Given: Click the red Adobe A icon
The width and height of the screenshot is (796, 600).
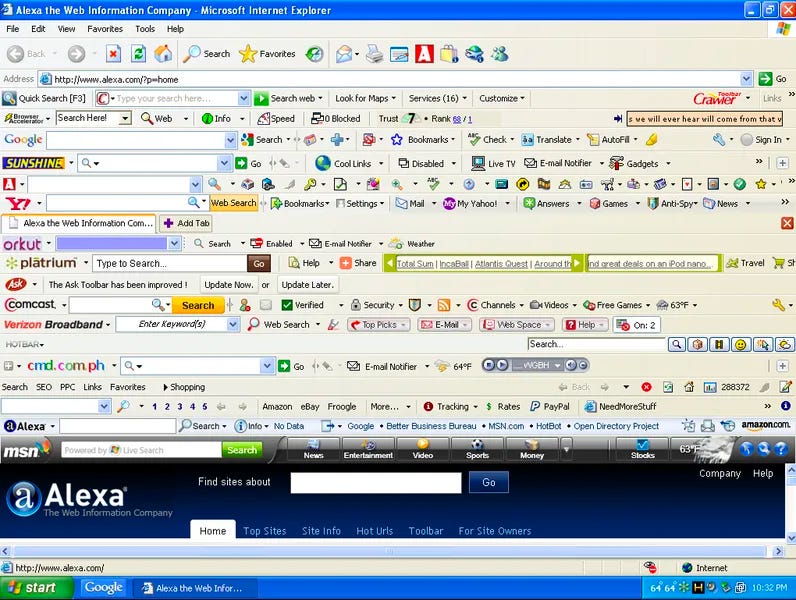Looking at the screenshot, I should (x=424, y=54).
